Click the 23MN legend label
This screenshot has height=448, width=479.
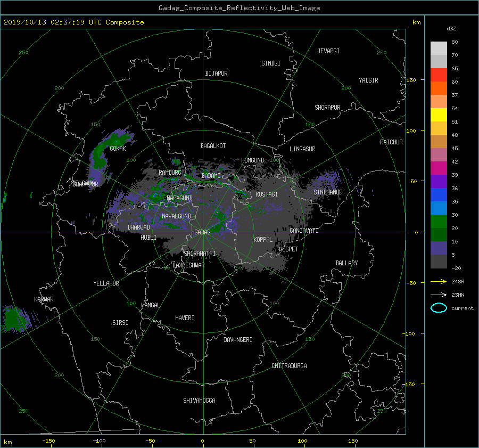(x=458, y=295)
